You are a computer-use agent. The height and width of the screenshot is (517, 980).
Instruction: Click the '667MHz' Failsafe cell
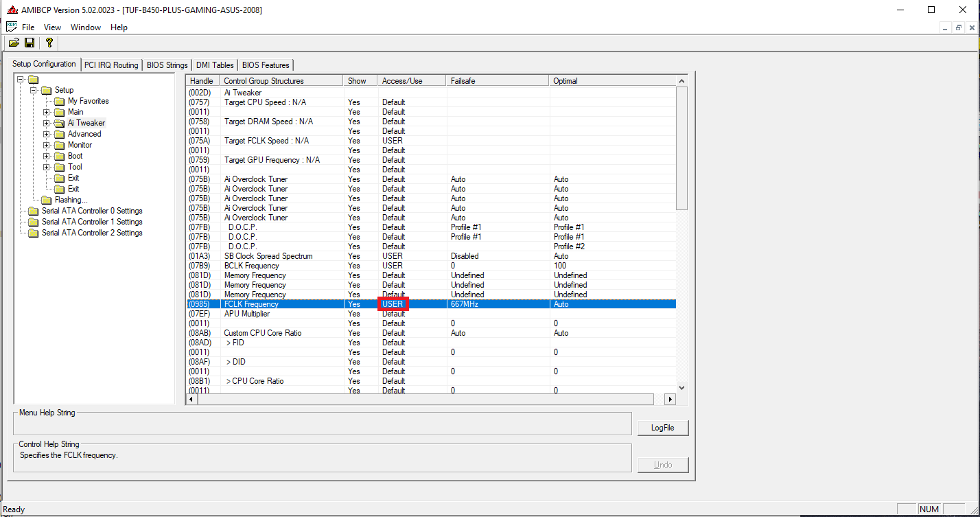click(465, 304)
